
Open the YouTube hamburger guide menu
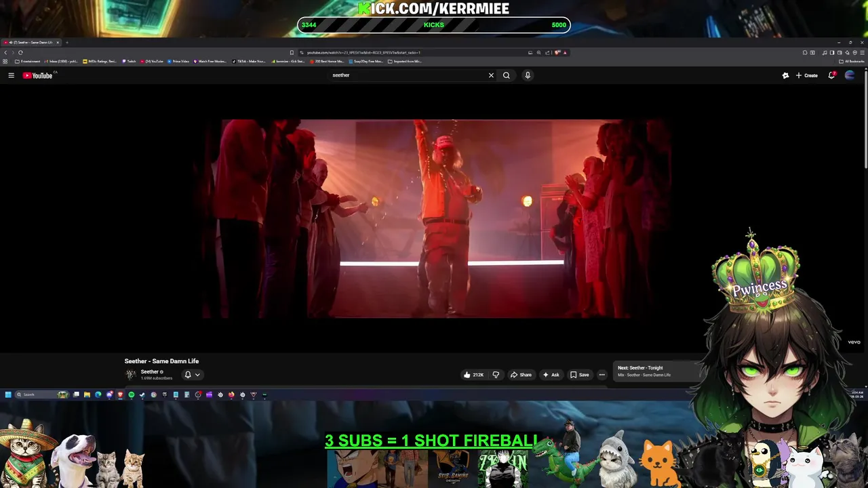11,75
